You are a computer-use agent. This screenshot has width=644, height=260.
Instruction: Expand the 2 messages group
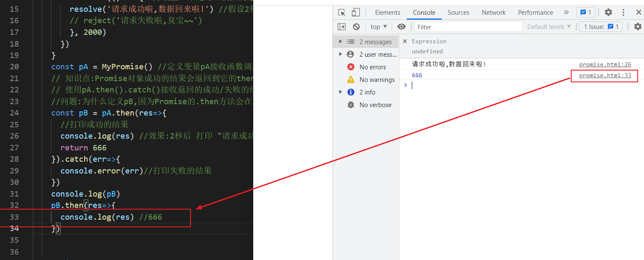341,41
